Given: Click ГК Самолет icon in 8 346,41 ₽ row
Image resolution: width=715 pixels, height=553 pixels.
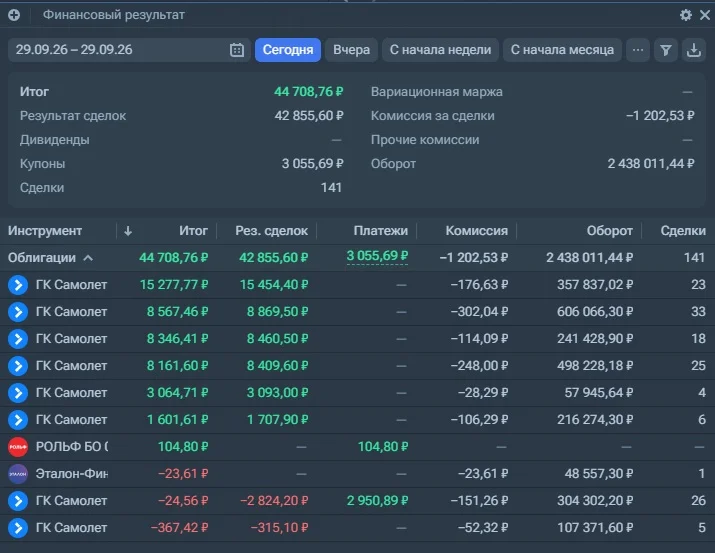Looking at the screenshot, I should (x=18, y=339).
